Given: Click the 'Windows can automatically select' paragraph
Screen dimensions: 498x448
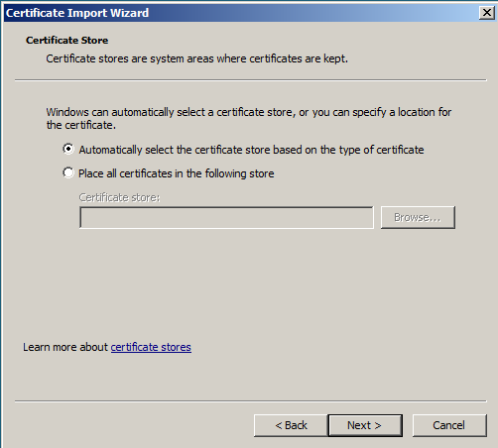Looking at the screenshot, I should click(x=249, y=118).
